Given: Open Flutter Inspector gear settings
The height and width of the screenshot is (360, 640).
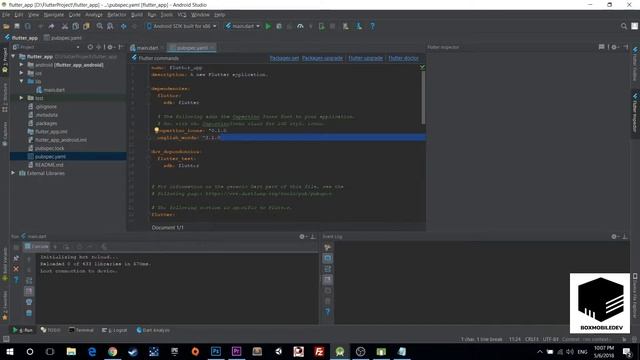Looking at the screenshot, I should [614, 47].
